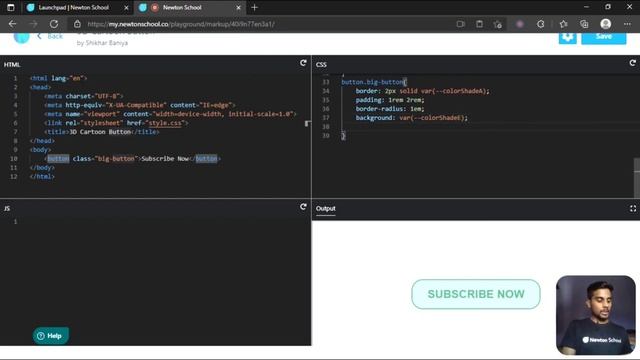Click the webcam presenter thumbnail
This screenshot has width=640, height=360.
tap(596, 315)
